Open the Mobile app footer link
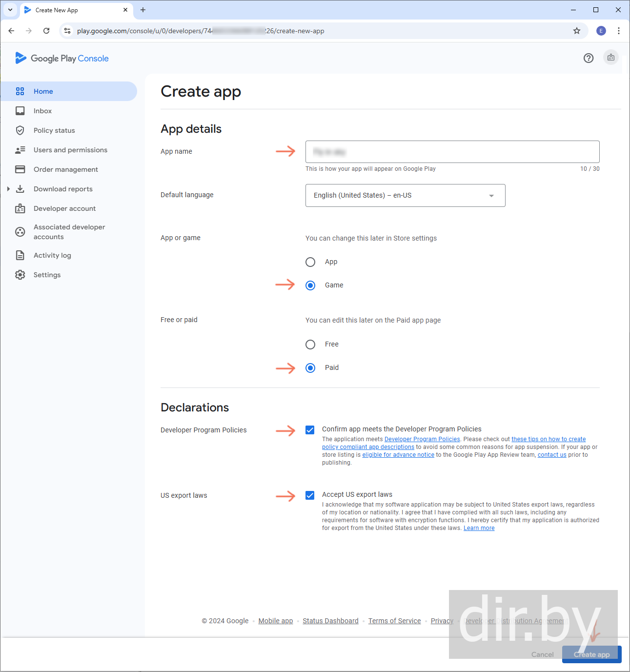 tap(276, 621)
